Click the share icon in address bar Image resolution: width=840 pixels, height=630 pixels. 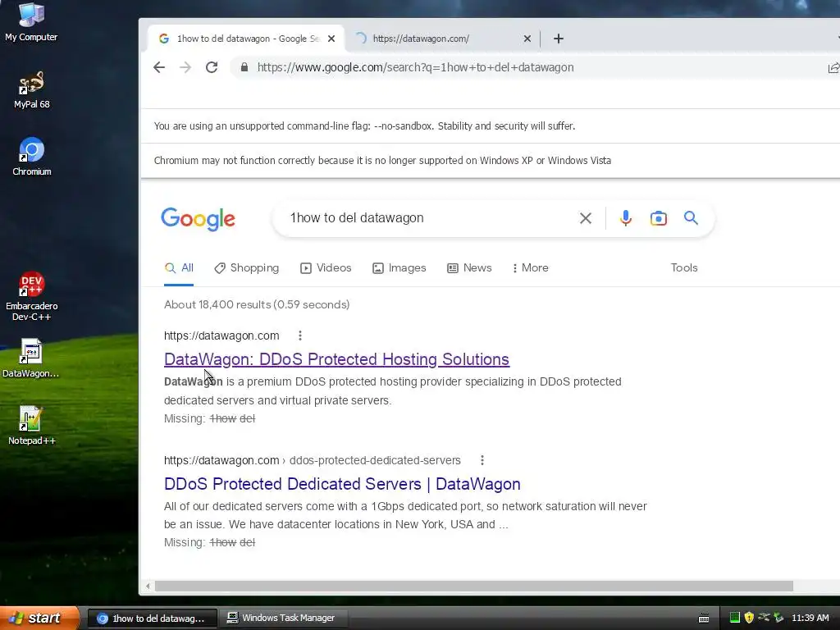coord(833,67)
